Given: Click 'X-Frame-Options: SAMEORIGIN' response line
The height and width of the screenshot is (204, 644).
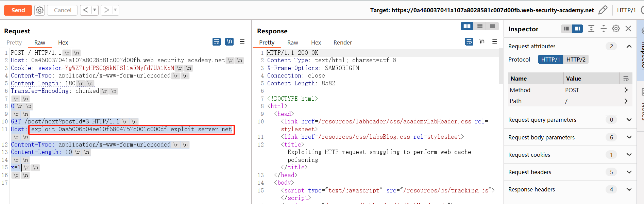Looking at the screenshot, I should pos(313,68).
